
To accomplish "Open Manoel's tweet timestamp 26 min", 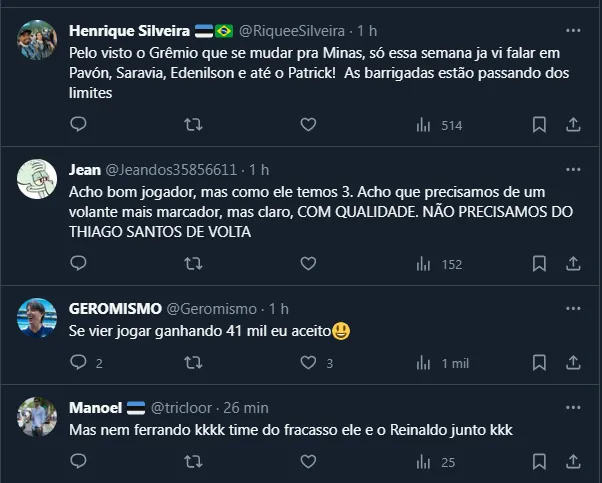I will point(244,408).
